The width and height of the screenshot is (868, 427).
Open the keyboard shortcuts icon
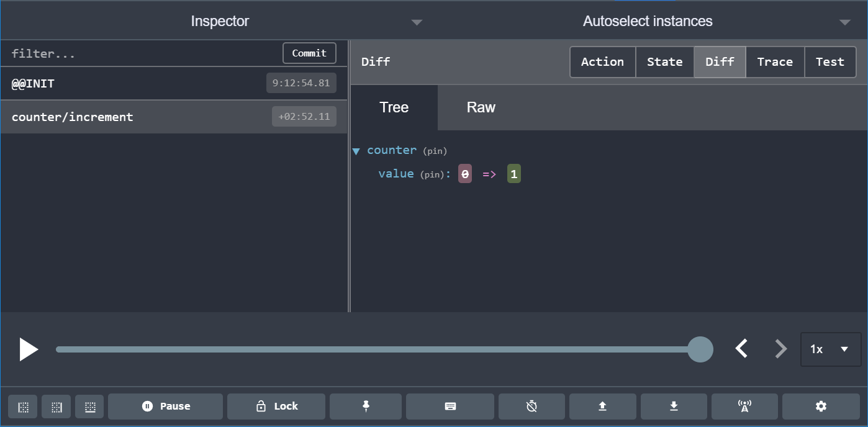(450, 407)
